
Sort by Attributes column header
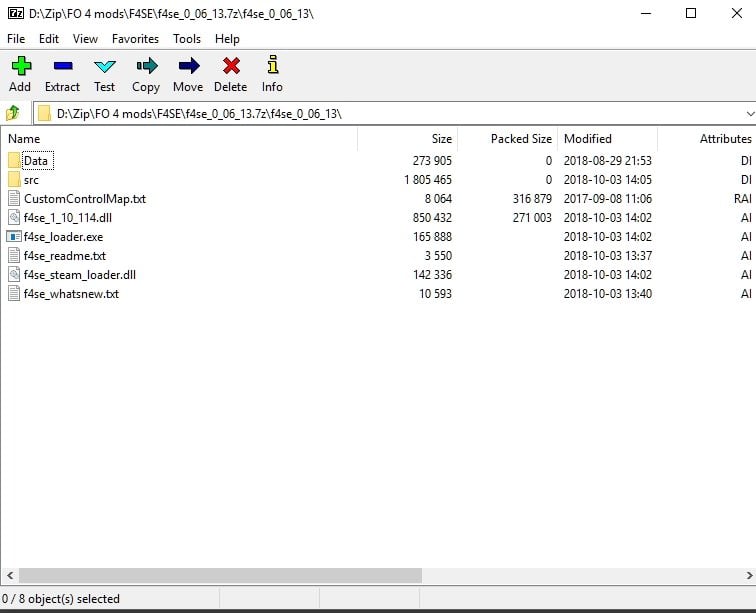(706, 139)
